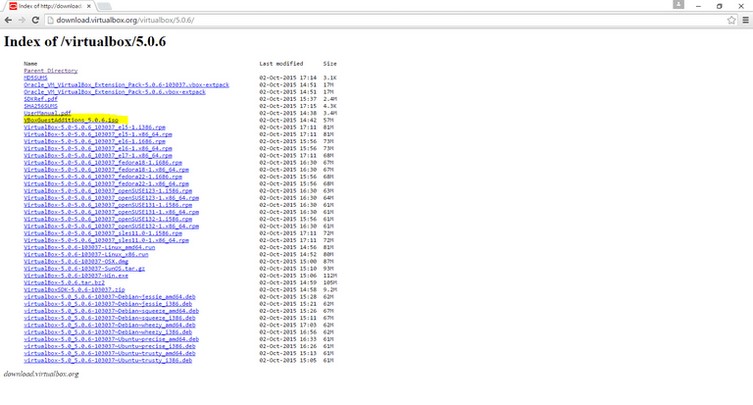Image resolution: width=753 pixels, height=405 pixels.
Task: Download the Ubuntu trusty i386.deb package
Action: [x=108, y=359]
